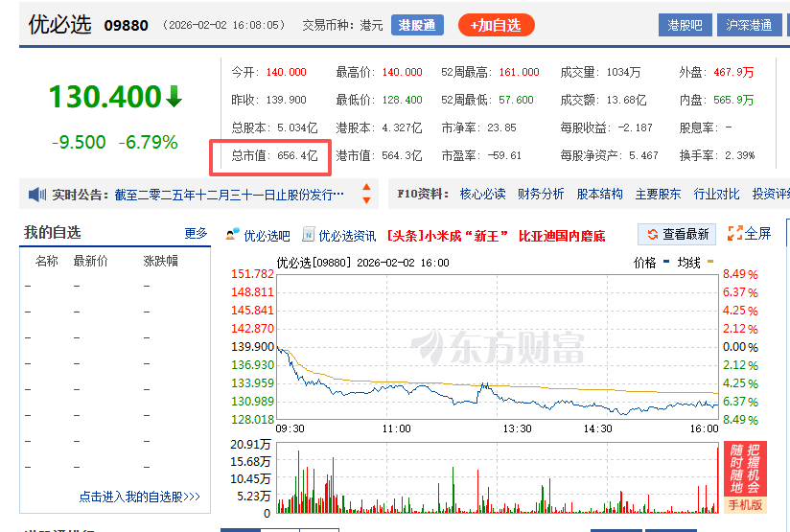This screenshot has width=790, height=532.
Task: Click the 全屏 fullscreen icon
Action: (x=735, y=233)
